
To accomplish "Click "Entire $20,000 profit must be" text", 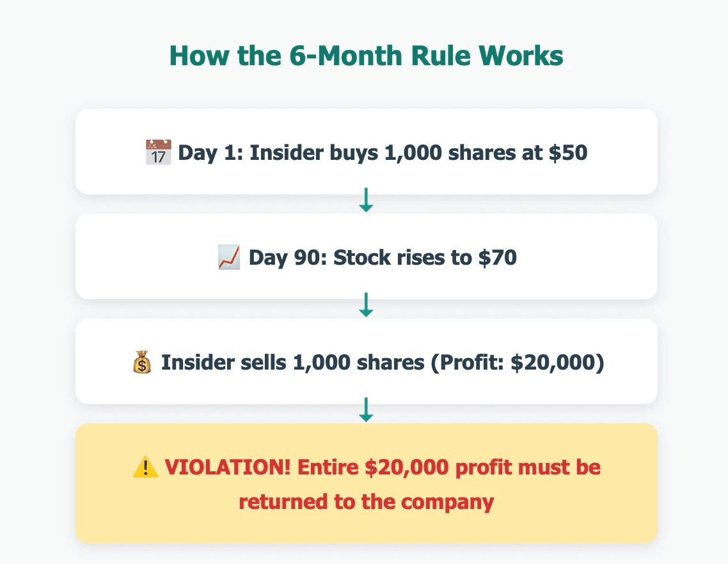I will [449, 467].
